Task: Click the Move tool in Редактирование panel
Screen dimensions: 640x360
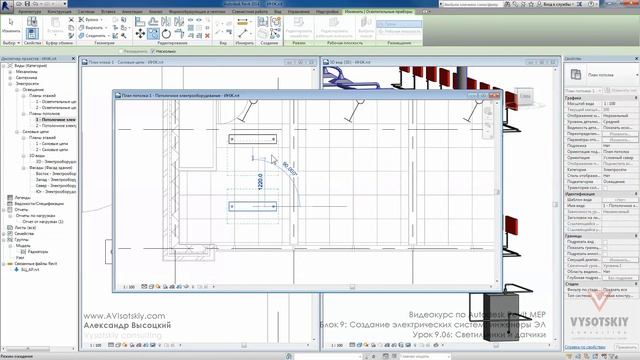Action: point(140,33)
